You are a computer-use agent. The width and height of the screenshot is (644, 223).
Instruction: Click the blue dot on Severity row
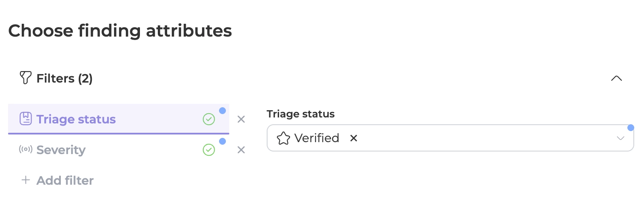[x=222, y=141]
